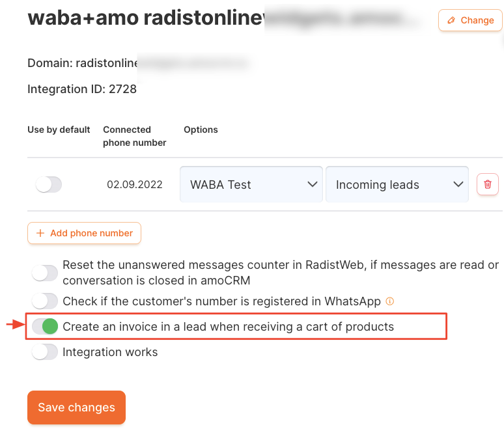Disable create an invoice in a lead toggle

coord(45,326)
